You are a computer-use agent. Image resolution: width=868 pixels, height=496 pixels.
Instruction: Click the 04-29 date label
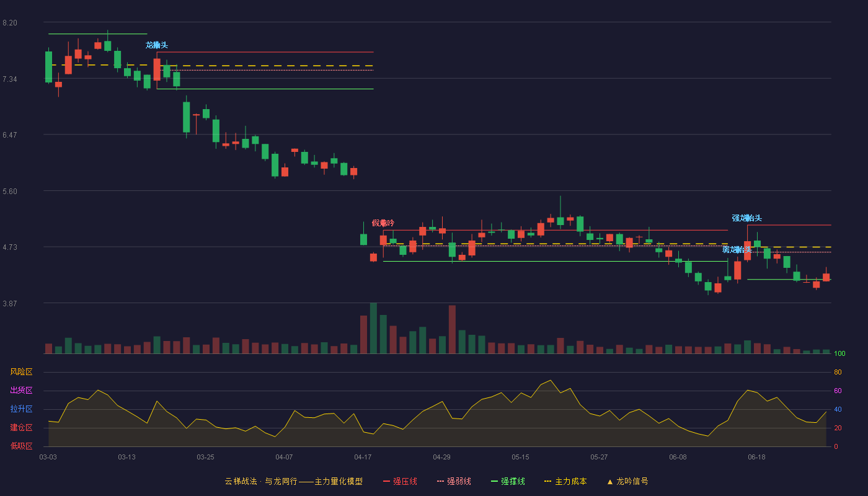(x=442, y=457)
